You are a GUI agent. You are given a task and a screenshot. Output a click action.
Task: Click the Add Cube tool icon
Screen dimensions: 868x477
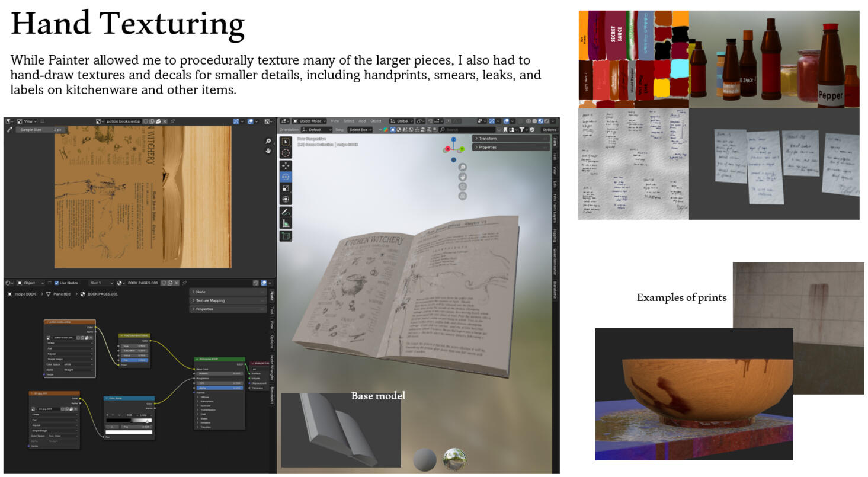click(x=286, y=236)
